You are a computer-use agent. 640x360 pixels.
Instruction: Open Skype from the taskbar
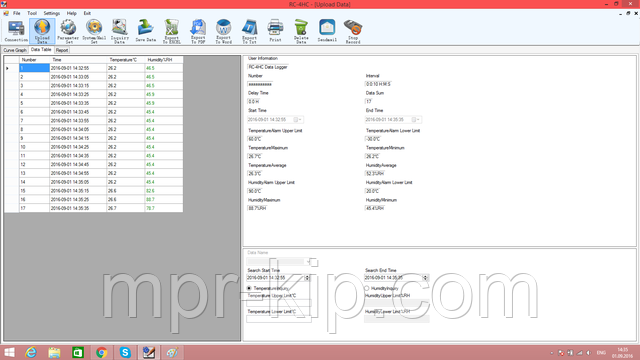click(x=125, y=353)
